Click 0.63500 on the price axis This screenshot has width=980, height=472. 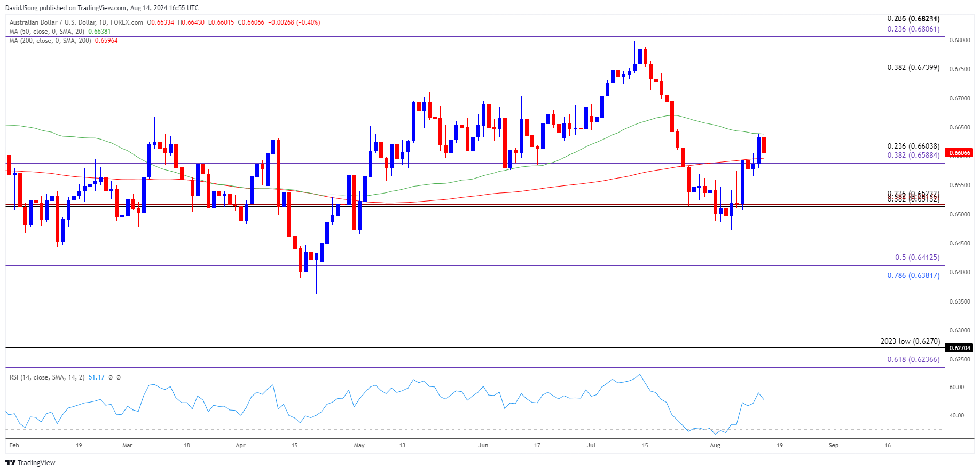tap(960, 301)
